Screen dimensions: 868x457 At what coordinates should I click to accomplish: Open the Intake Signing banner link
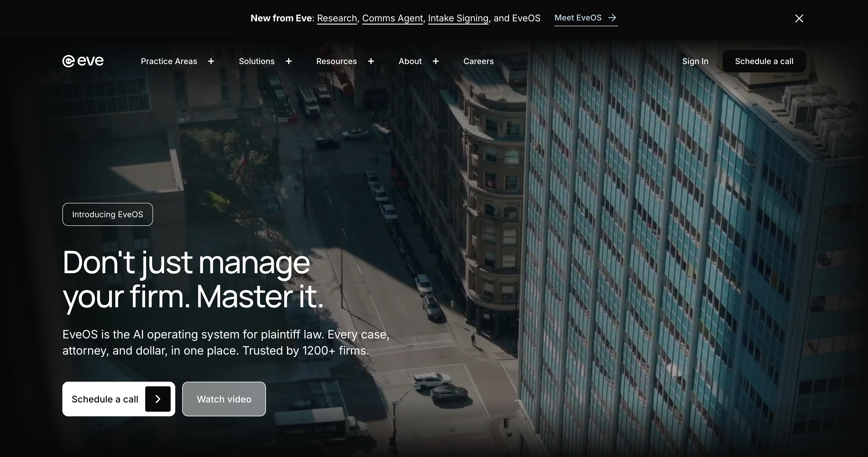[458, 18]
